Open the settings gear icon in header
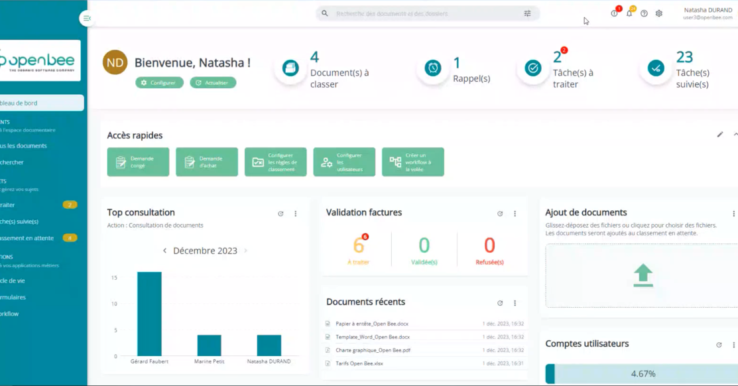 click(659, 14)
